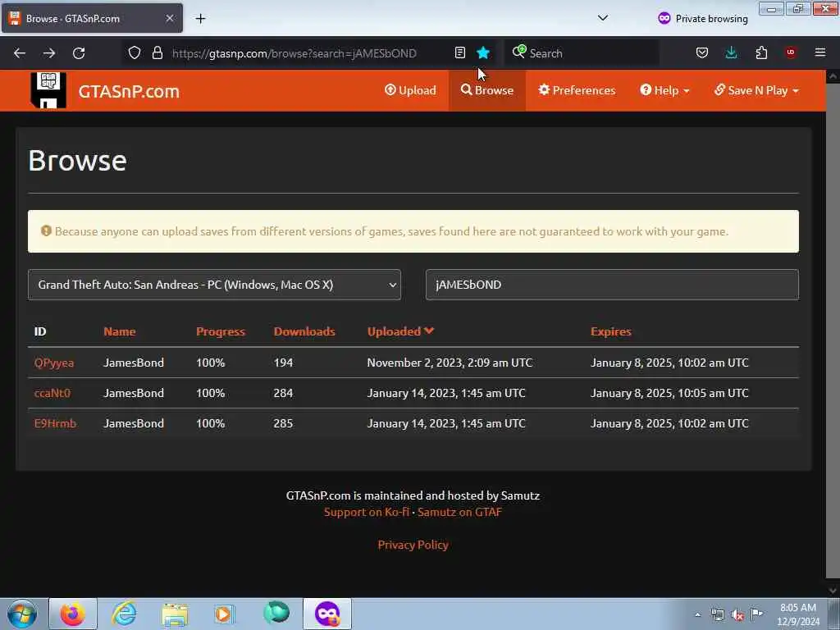The height and width of the screenshot is (630, 840).
Task: Open the media player taskbar icon
Action: click(x=224, y=614)
